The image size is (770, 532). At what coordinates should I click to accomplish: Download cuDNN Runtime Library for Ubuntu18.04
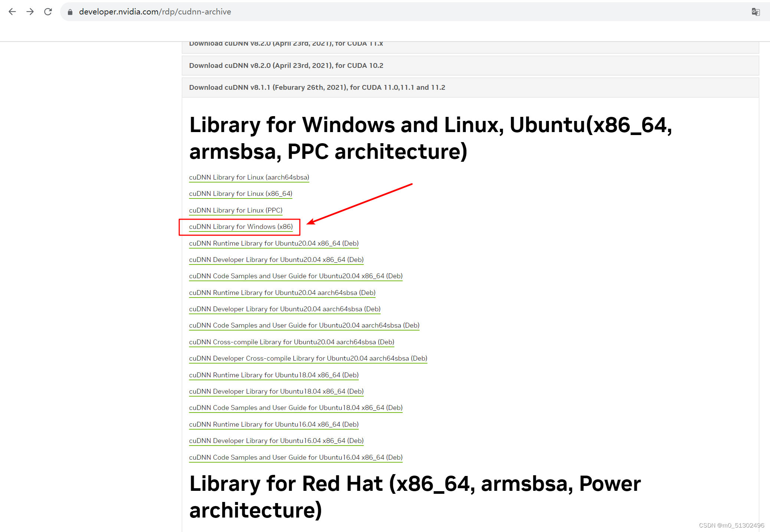click(x=273, y=375)
